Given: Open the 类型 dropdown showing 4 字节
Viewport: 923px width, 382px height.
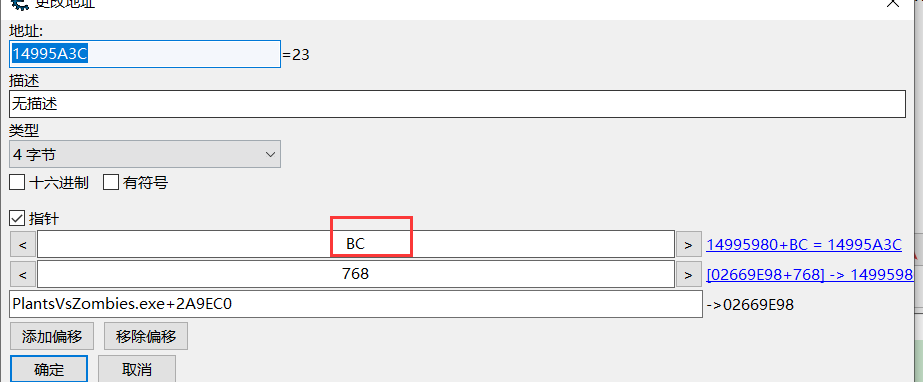Looking at the screenshot, I should pos(145,154).
